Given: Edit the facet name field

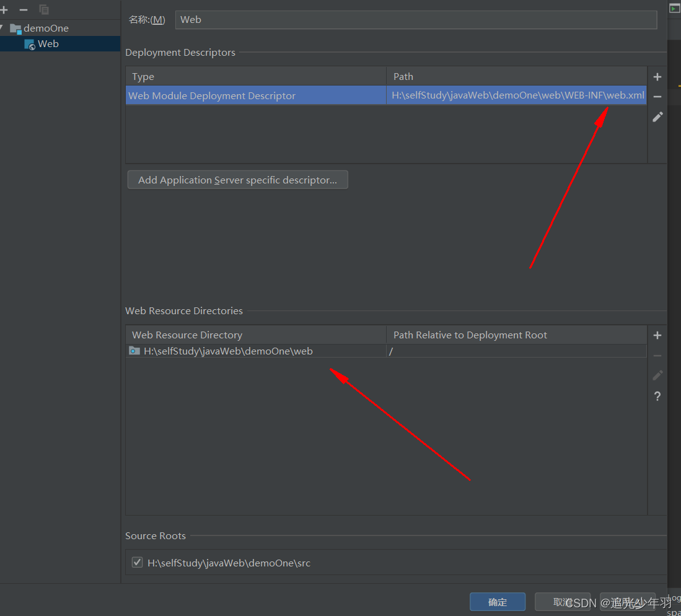Looking at the screenshot, I should (416, 20).
